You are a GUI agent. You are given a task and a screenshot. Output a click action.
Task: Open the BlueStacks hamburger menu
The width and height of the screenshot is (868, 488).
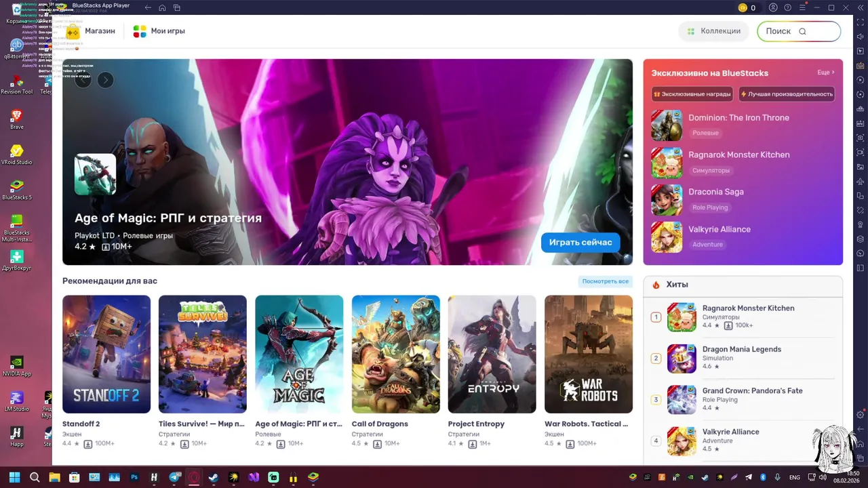(802, 7)
